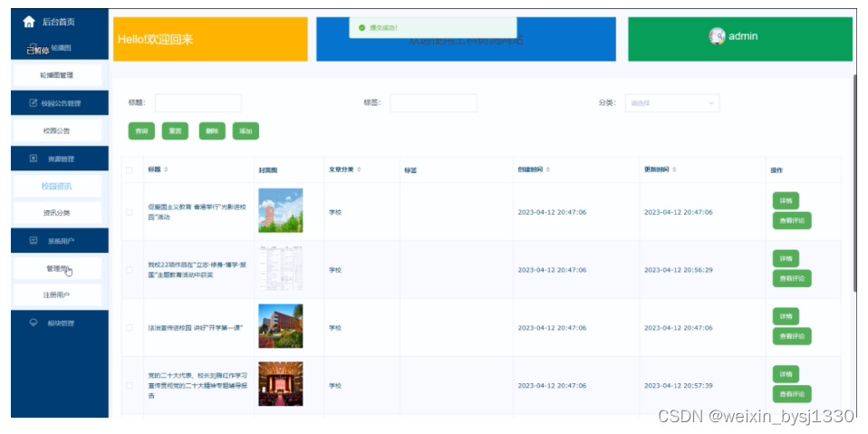Check the box for 法治宣传进校园 row
Image resolution: width=868 pixels, height=434 pixels.
click(x=130, y=328)
